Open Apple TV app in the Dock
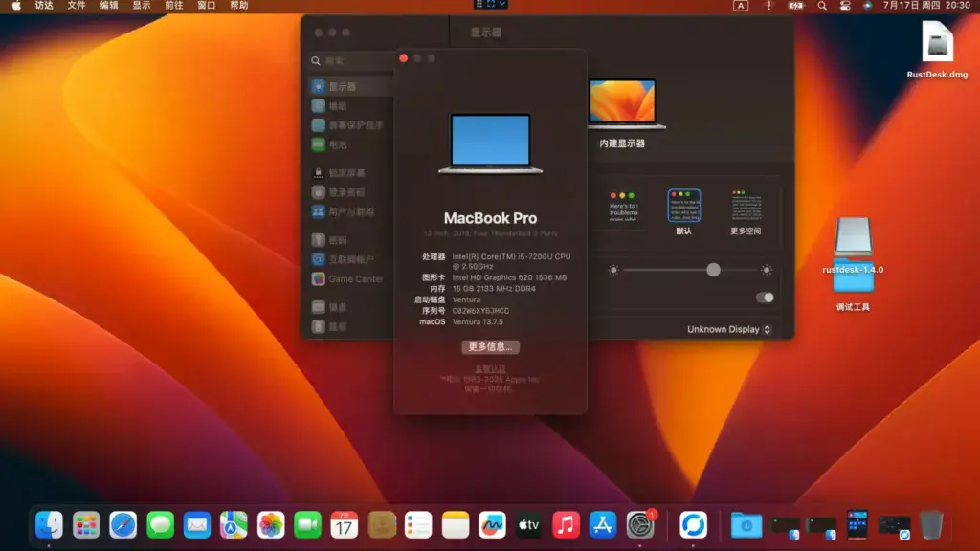The width and height of the screenshot is (980, 551). pos(528,525)
